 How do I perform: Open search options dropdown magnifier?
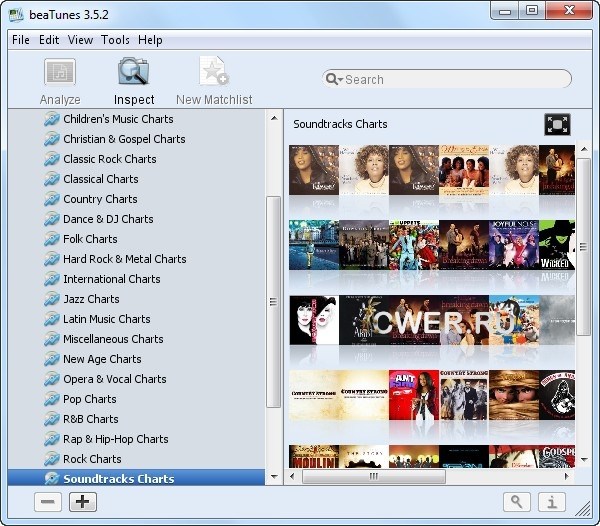(x=335, y=80)
